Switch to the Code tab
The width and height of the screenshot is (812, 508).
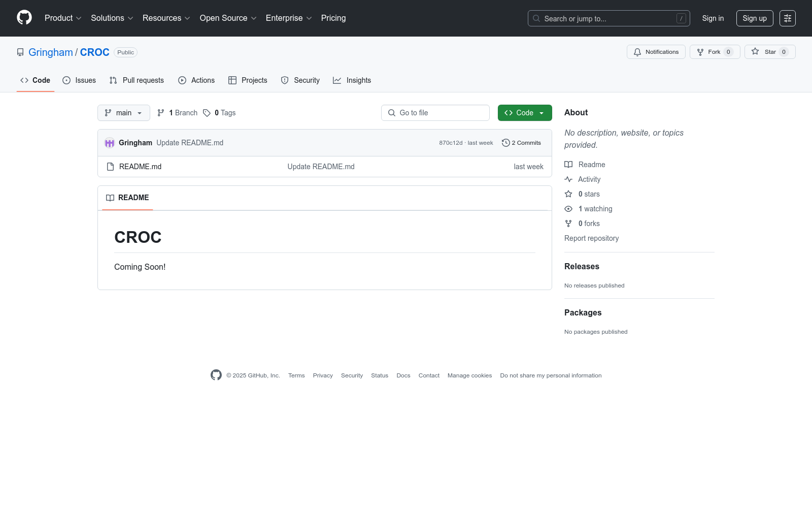36,80
